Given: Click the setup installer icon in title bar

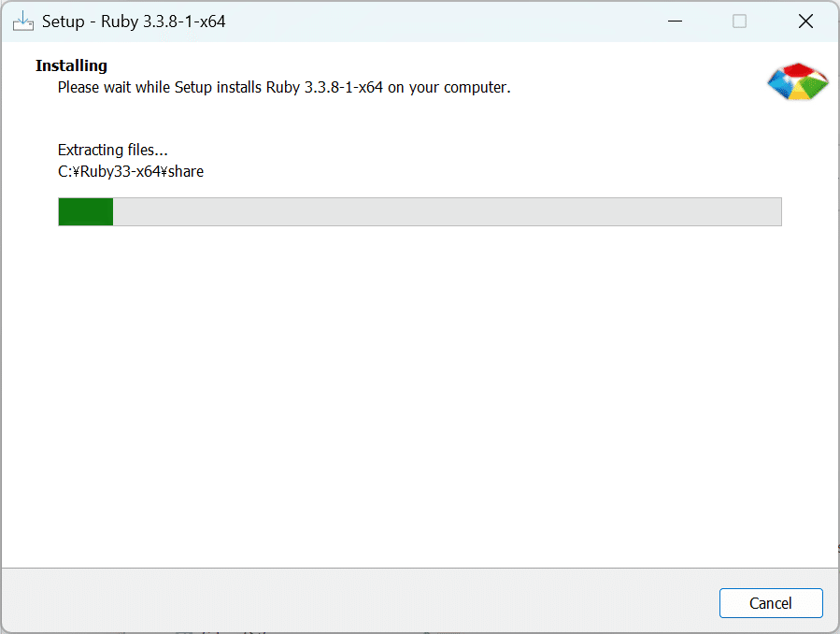Looking at the screenshot, I should click(23, 21).
